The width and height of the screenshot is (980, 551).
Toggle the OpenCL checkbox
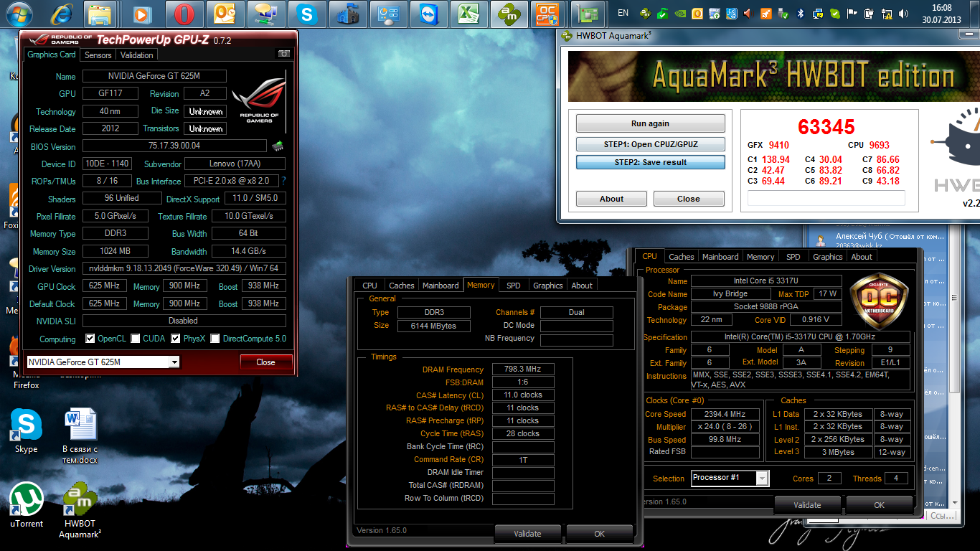pos(90,339)
